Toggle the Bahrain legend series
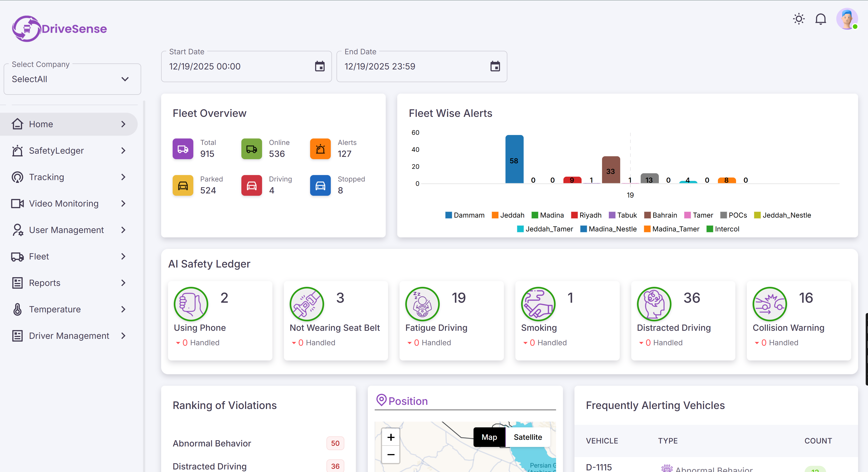This screenshot has width=868, height=472. point(660,215)
